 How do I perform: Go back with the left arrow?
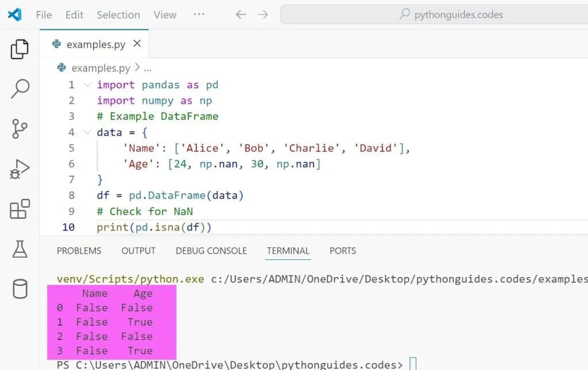click(x=241, y=15)
